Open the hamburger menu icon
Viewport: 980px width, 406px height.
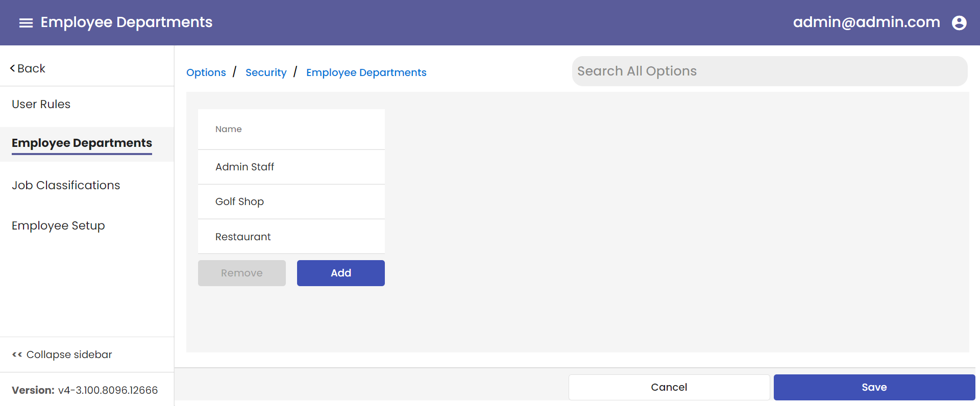click(26, 23)
